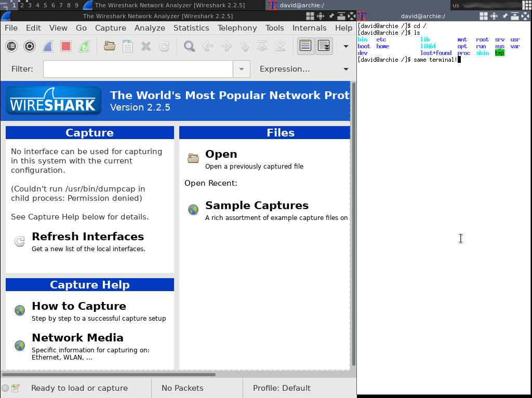Open the Telephony menu

[x=237, y=28]
